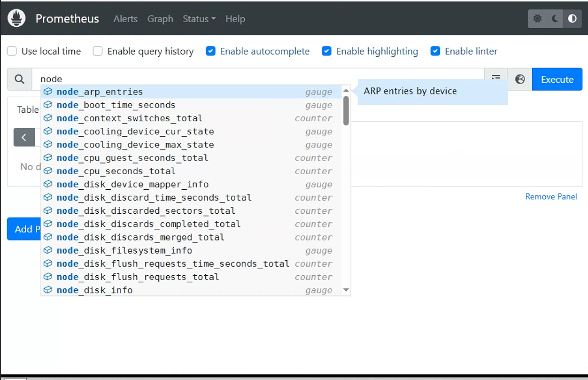Go to the Graph page
Screen dimensions: 588x380
(x=160, y=19)
